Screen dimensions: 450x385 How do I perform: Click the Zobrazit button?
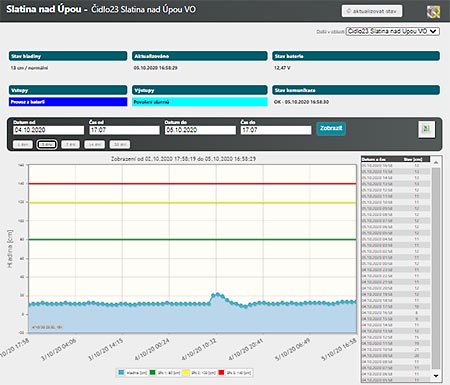tap(331, 128)
